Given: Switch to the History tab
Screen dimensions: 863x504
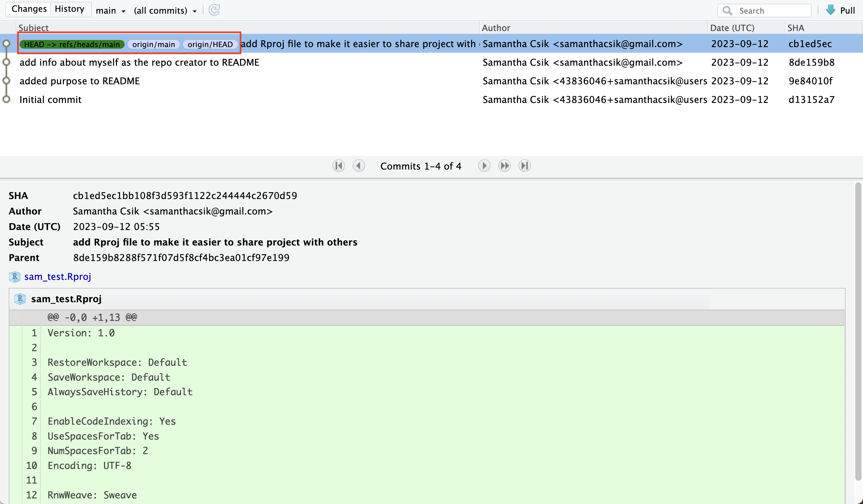Looking at the screenshot, I should coord(69,9).
